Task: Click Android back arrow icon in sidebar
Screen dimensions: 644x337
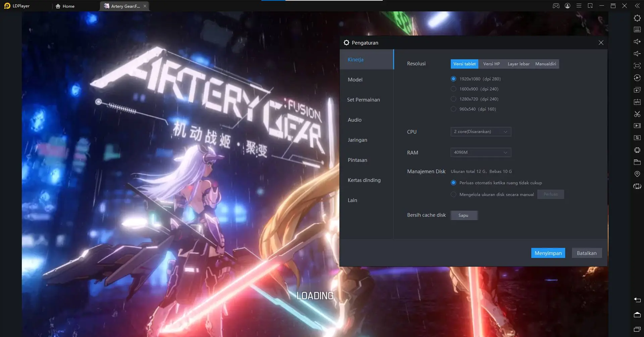Action: pos(637,300)
